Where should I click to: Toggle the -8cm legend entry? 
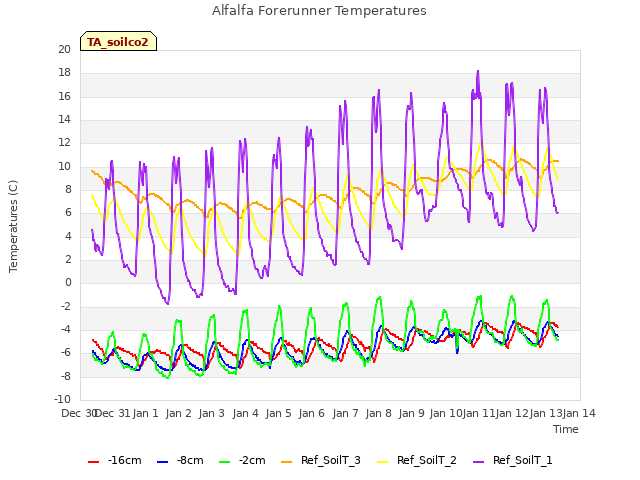tap(180, 460)
